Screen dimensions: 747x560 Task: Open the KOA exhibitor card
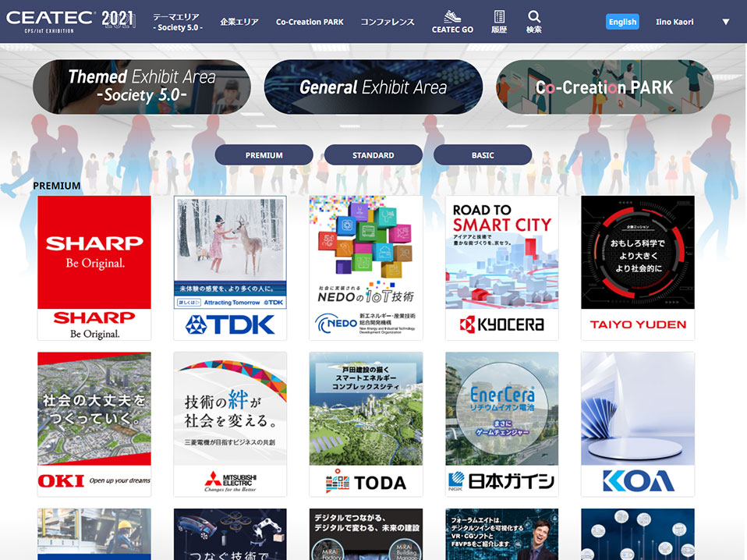coord(638,424)
